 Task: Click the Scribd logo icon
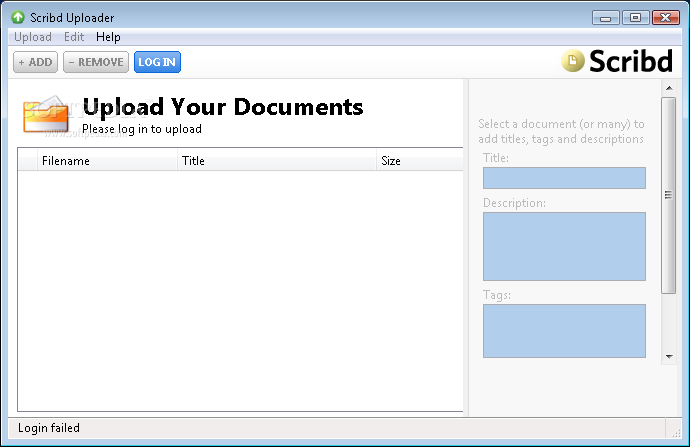tap(573, 61)
